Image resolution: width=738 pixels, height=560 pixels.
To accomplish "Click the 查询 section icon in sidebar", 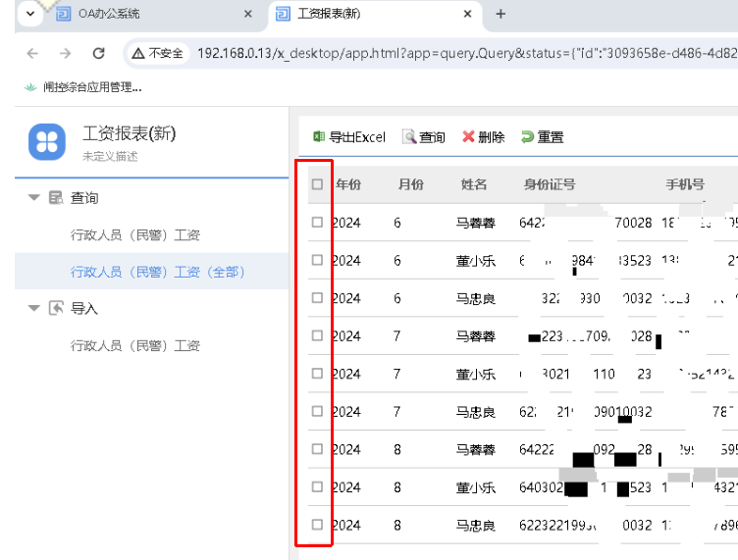I will [x=56, y=197].
